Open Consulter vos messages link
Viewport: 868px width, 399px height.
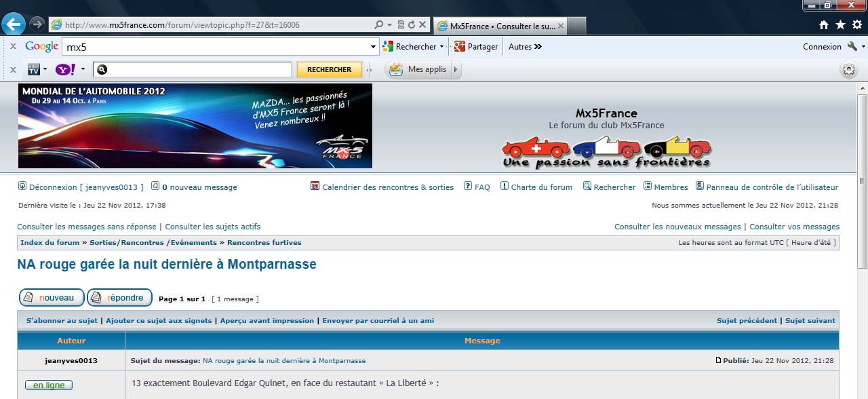[794, 227]
